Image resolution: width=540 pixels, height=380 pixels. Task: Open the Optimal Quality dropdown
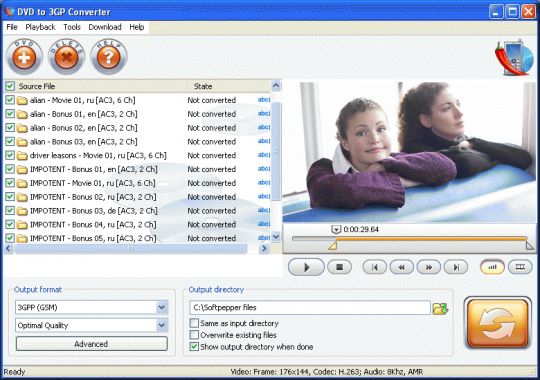pos(162,325)
